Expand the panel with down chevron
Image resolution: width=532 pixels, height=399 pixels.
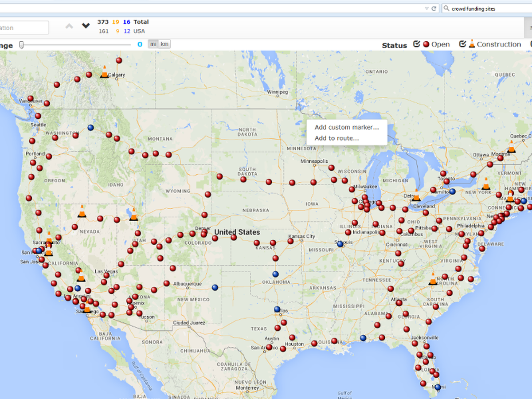point(86,26)
